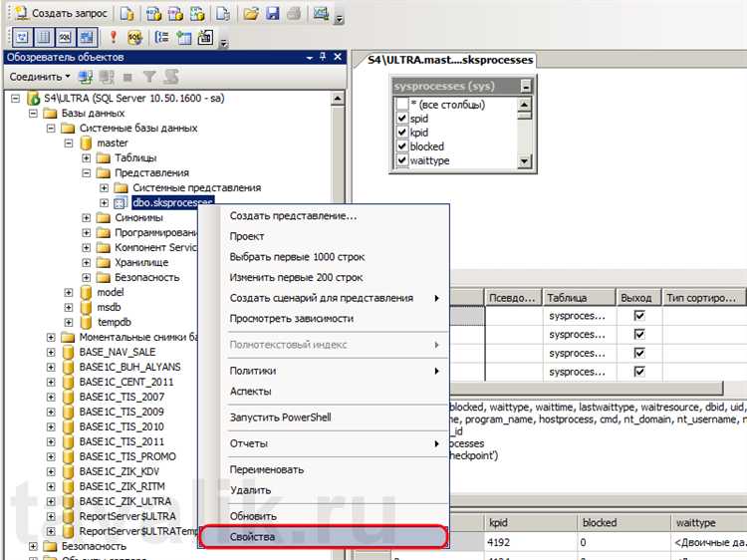Viewport: 747px width, 560px height.
Task: Expand the BASE_NAV_SALE database node
Action: 51,353
